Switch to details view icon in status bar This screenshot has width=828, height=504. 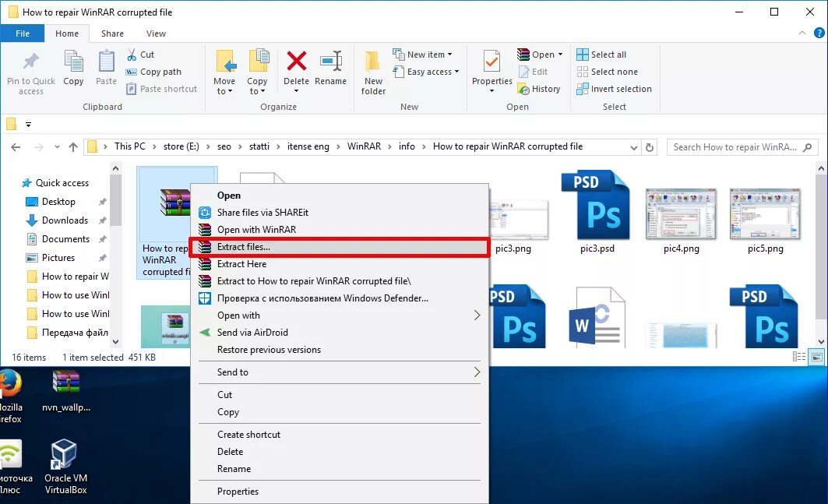tap(799, 357)
